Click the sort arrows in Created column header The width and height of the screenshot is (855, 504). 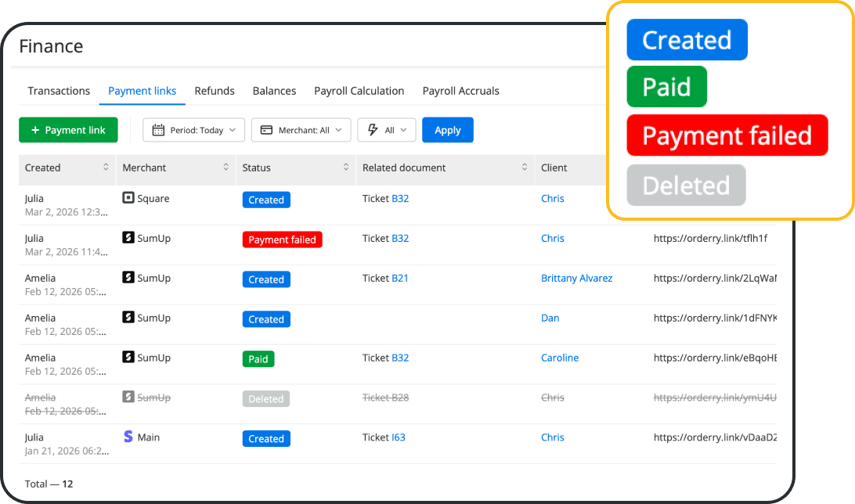click(106, 167)
